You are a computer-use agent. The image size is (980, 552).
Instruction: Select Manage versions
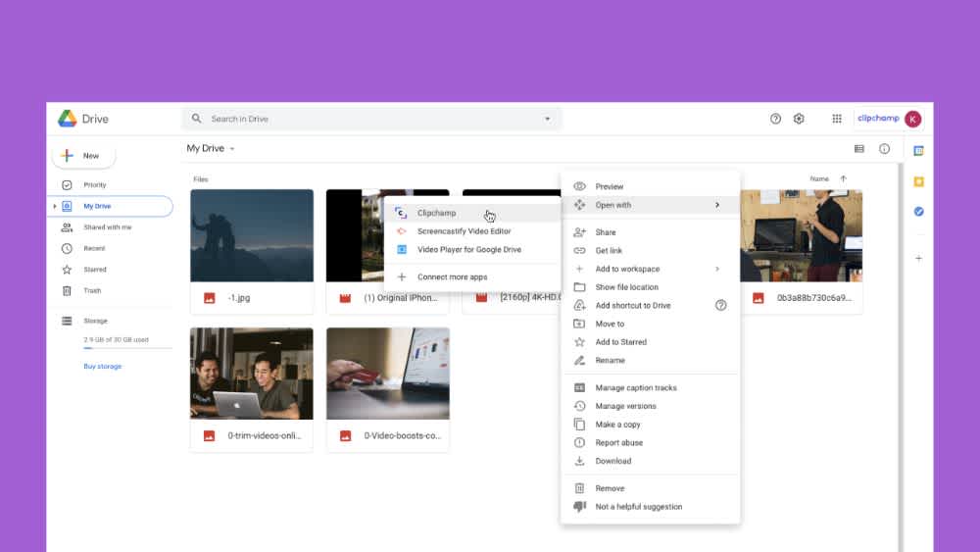[x=650, y=406]
